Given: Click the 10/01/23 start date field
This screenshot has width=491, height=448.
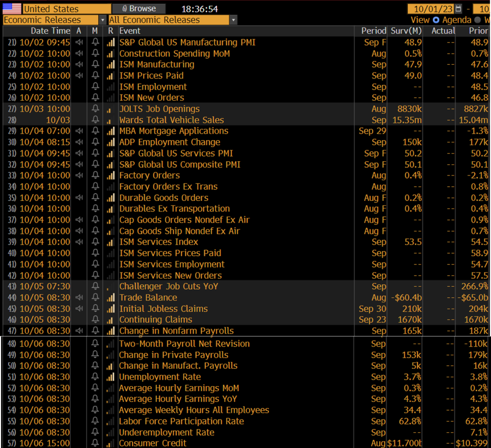Looking at the screenshot, I should click(x=431, y=9).
